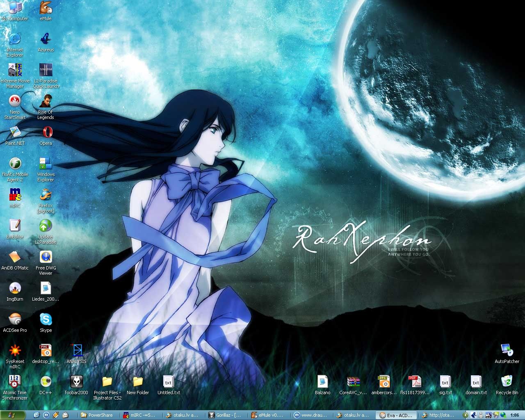
Task: Click the globe network tray icon
Action: 503,415
